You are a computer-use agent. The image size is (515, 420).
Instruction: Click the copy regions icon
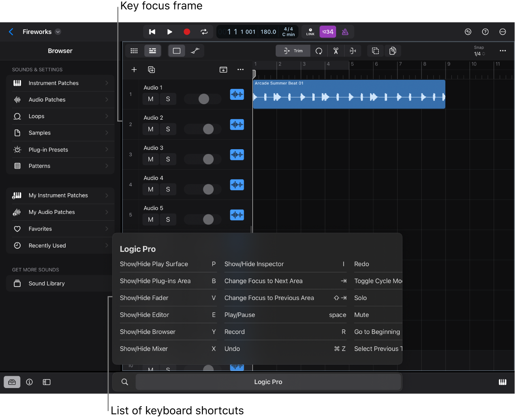(393, 51)
